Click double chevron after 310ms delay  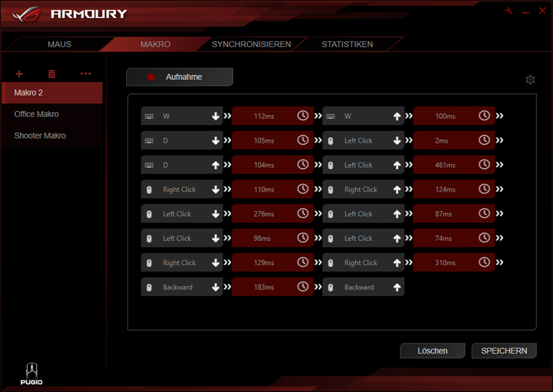pyautogui.click(x=500, y=262)
